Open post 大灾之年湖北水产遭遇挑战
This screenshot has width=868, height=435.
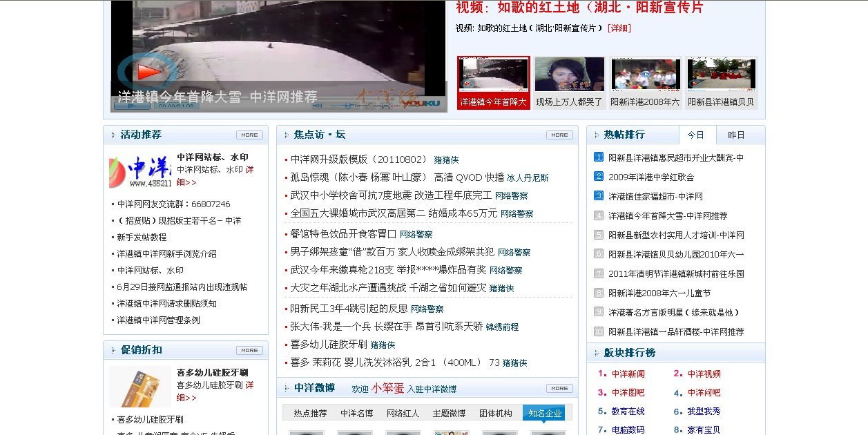click(388, 288)
